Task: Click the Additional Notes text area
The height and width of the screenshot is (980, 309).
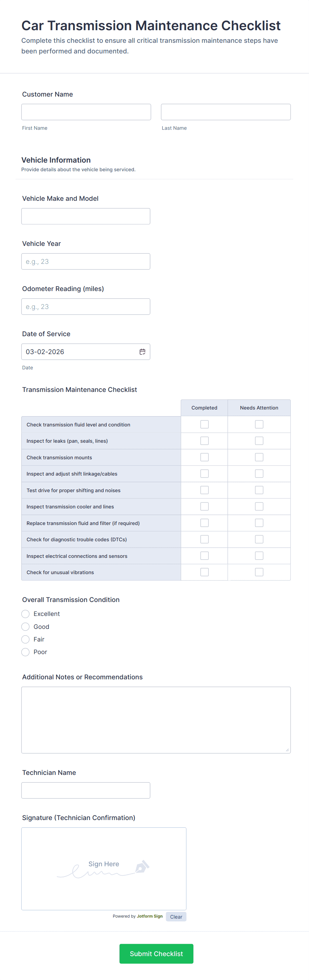Action: pos(156,720)
